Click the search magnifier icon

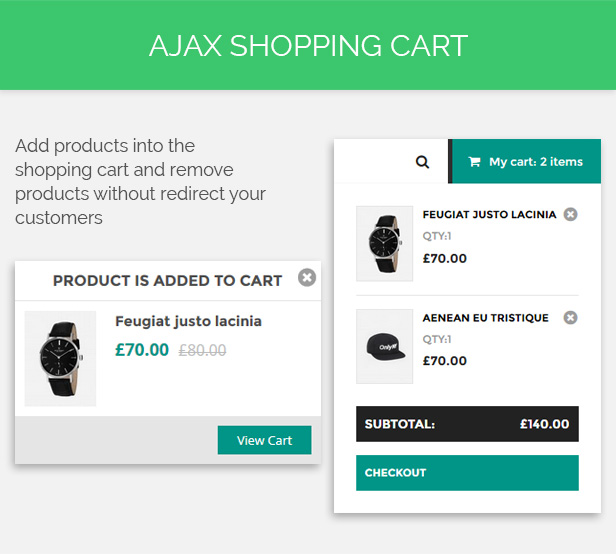(x=422, y=162)
